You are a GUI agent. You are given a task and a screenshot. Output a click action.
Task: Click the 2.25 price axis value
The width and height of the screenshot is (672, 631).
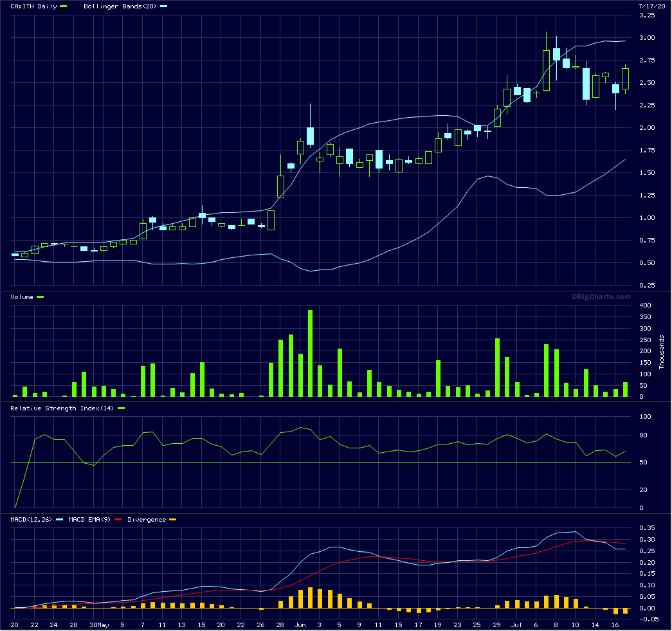pos(647,105)
